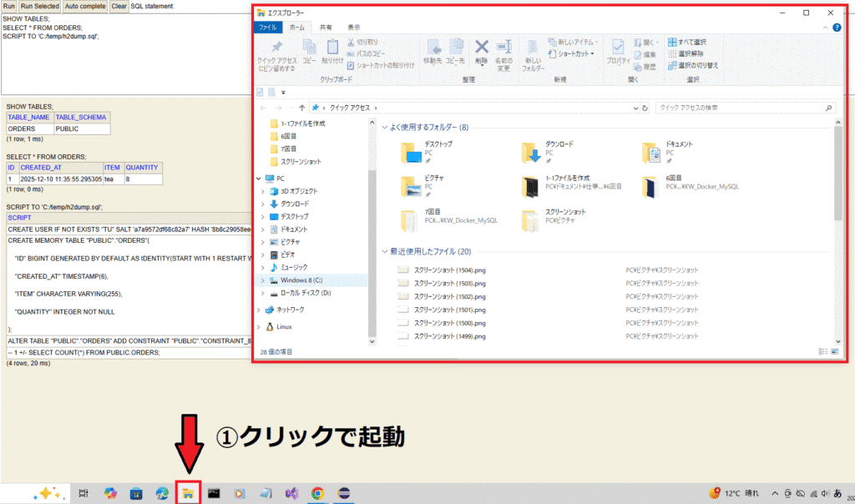
Task: Switch to the 表示 ribbon tab
Action: pos(354,28)
